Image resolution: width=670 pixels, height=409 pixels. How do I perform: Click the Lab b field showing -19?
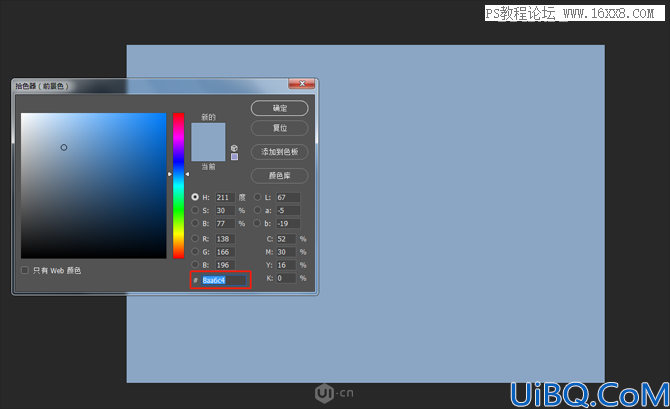(288, 224)
